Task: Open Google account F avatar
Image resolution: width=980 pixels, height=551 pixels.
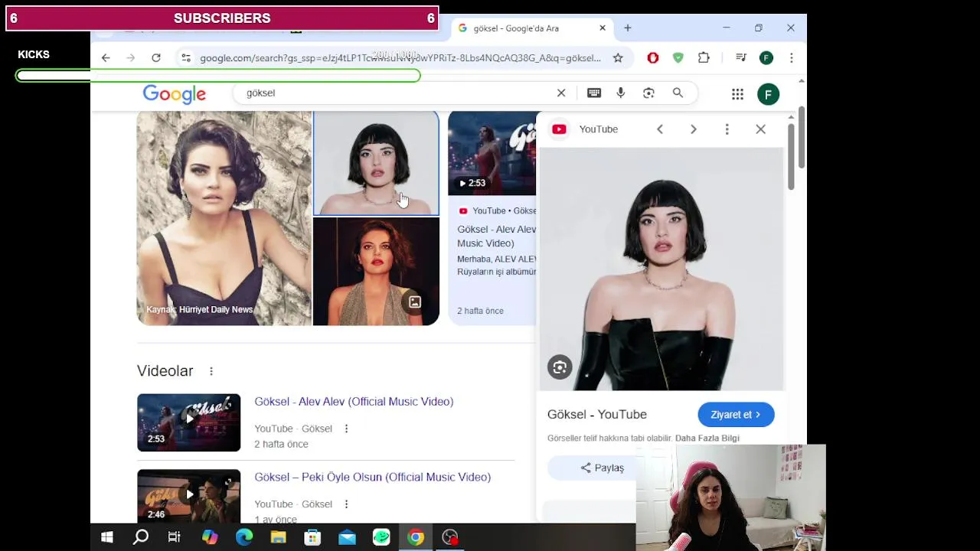Action: tap(768, 94)
